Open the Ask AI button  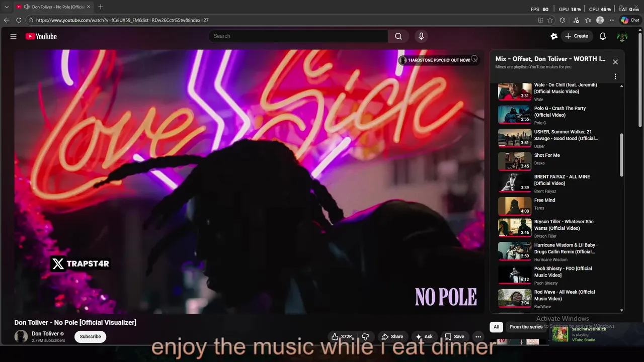tap(424, 337)
